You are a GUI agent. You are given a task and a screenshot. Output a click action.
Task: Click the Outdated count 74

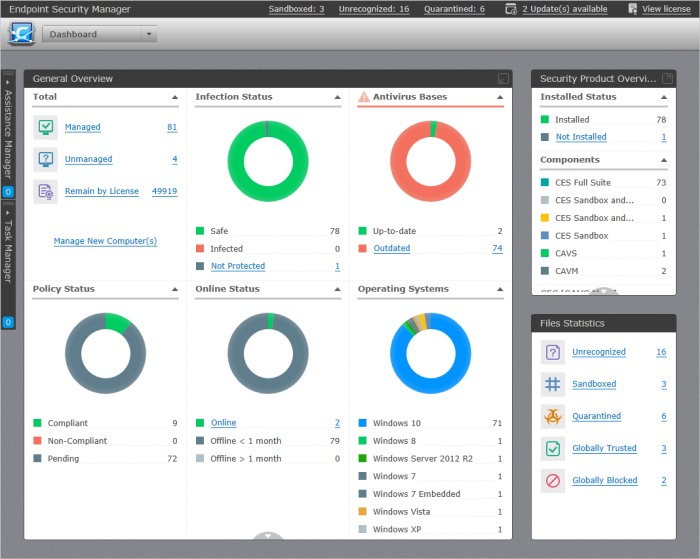[x=497, y=248]
